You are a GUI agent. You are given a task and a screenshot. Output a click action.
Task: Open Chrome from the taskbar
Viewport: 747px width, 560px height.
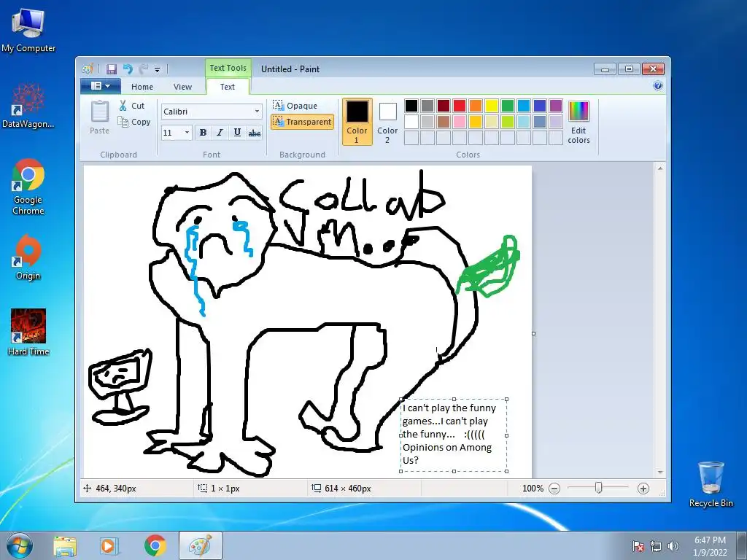click(x=155, y=546)
